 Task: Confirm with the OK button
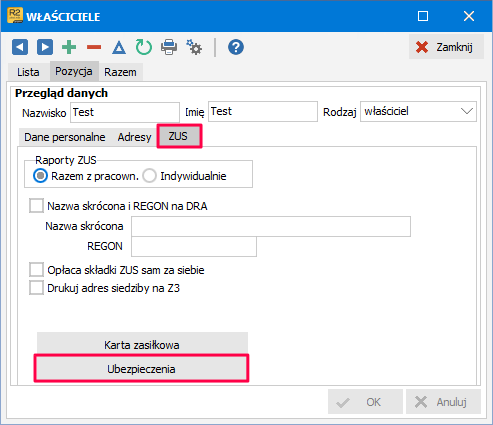(365, 402)
